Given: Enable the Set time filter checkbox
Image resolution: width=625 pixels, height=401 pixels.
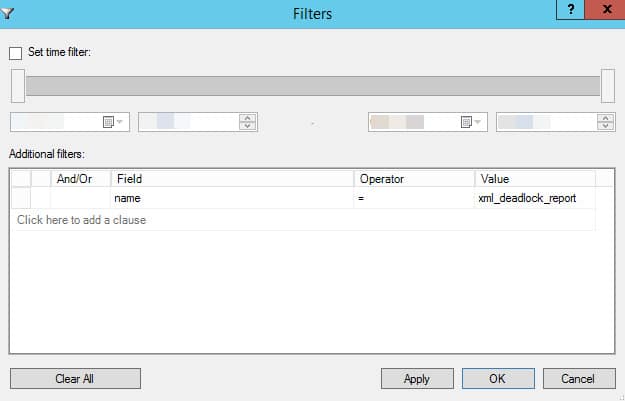Looking at the screenshot, I should coord(16,53).
